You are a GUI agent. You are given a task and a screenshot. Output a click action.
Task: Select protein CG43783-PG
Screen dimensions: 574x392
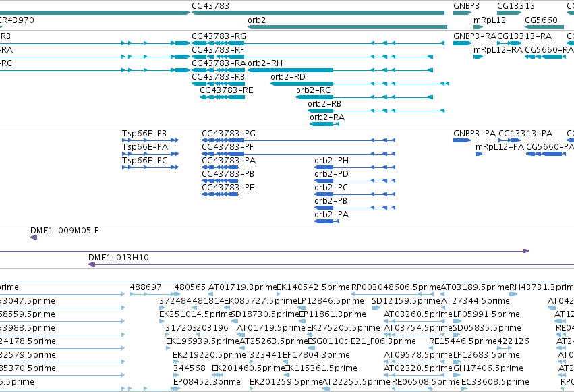[x=298, y=140]
